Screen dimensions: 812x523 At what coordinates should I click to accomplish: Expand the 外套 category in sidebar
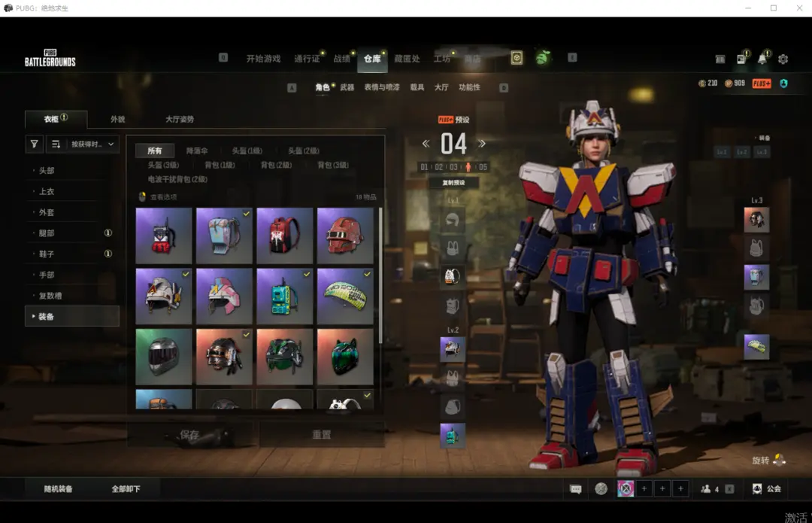click(72, 212)
